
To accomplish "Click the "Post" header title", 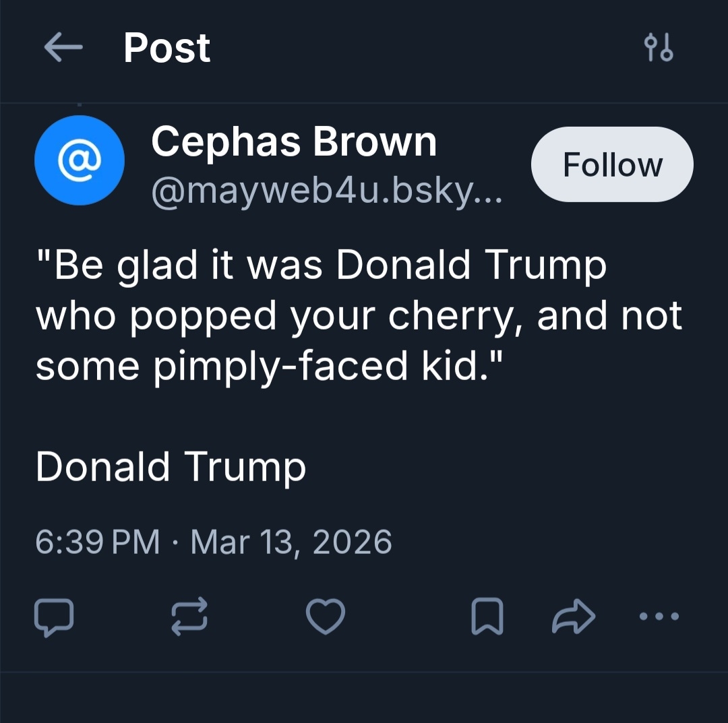I will [x=167, y=49].
